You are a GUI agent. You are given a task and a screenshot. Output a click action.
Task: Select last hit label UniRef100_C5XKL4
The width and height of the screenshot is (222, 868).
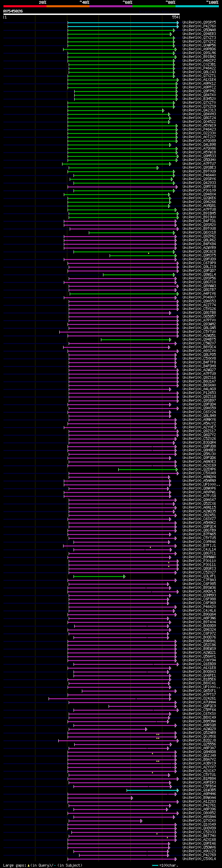point(199,859)
